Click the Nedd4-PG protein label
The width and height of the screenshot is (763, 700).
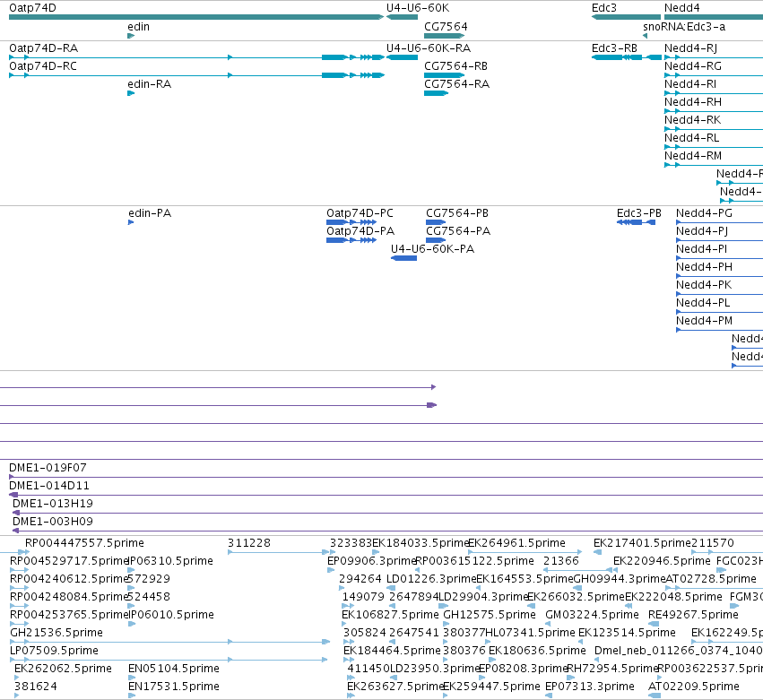[x=704, y=213]
